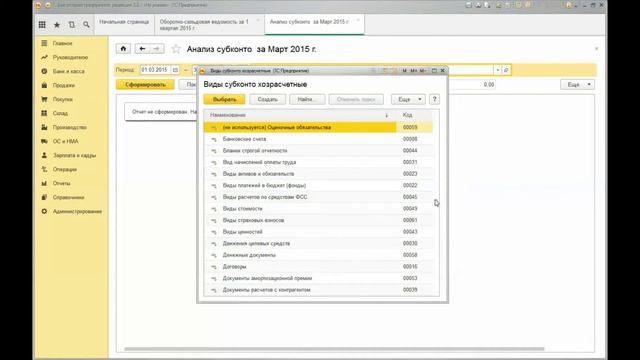Select the Виды платежей в бюджет row
The width and height of the screenshot is (640, 360).
tap(318, 185)
